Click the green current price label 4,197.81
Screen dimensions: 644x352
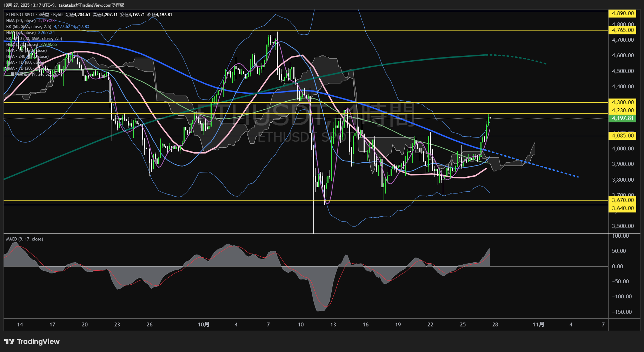point(623,118)
